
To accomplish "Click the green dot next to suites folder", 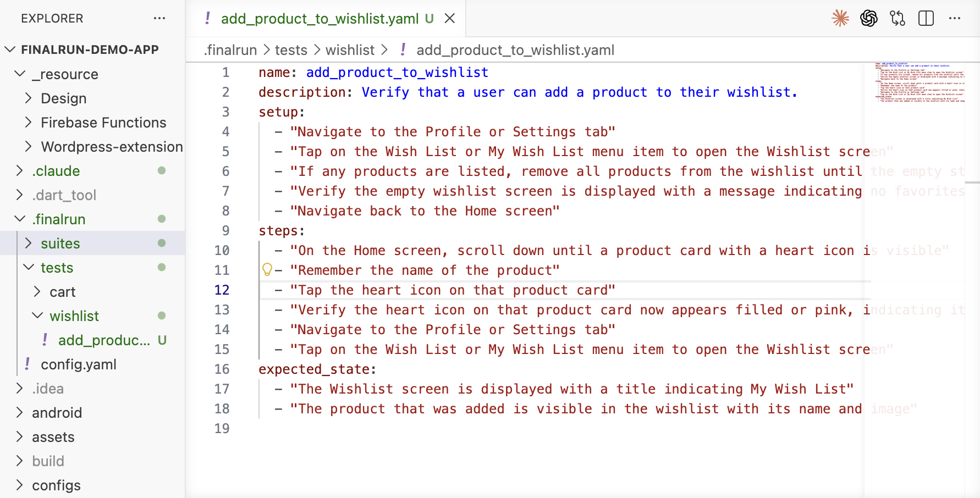I will 161,244.
